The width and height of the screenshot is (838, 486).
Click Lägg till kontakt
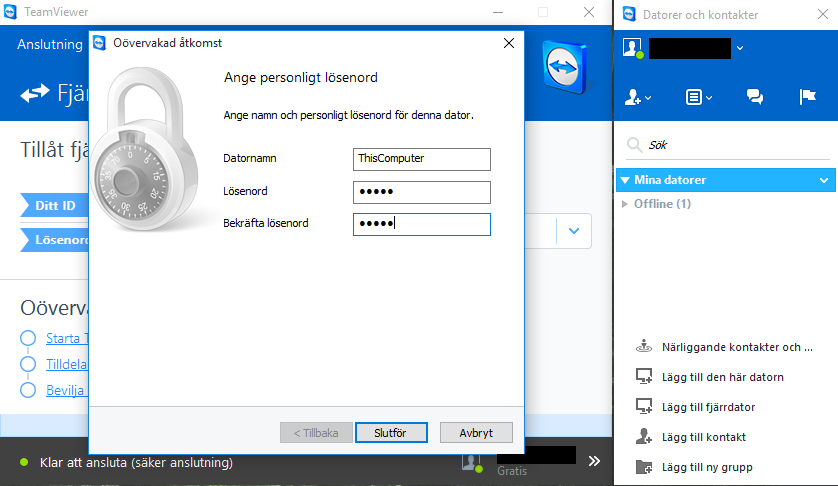[x=703, y=437]
